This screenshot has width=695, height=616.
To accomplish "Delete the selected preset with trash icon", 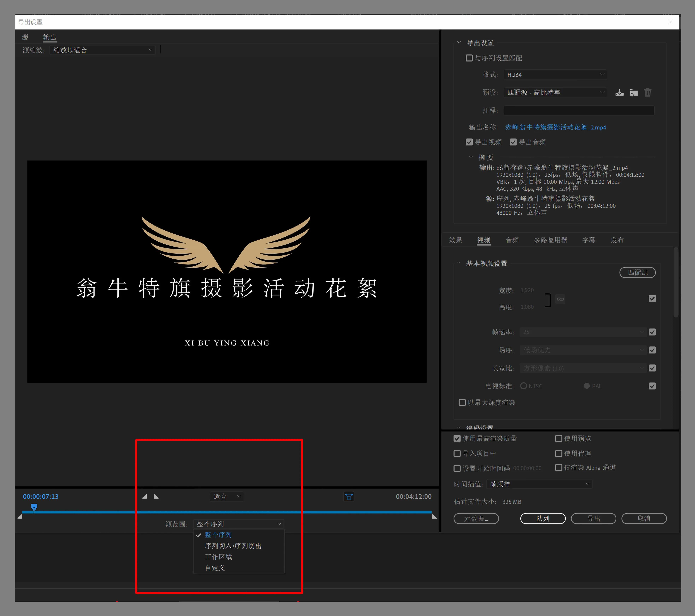I will (648, 92).
